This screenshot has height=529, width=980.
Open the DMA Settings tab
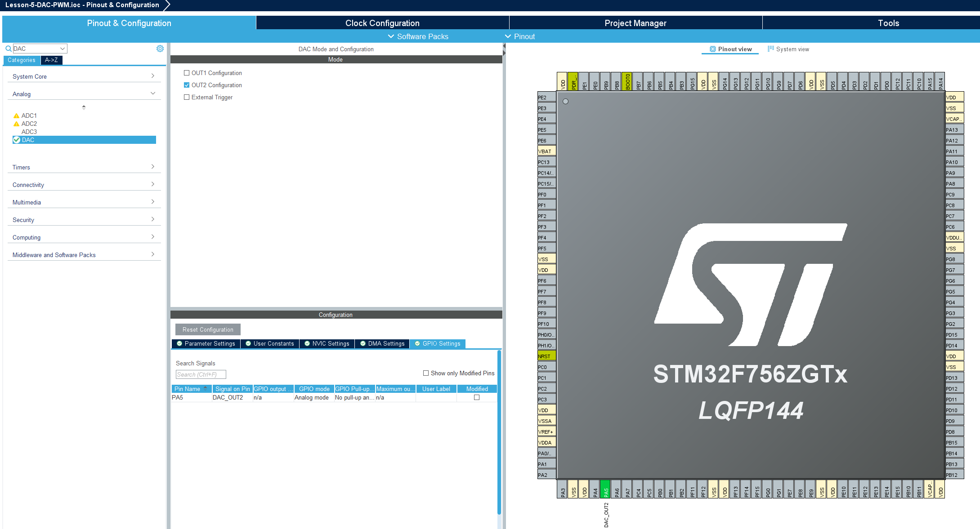[382, 344]
